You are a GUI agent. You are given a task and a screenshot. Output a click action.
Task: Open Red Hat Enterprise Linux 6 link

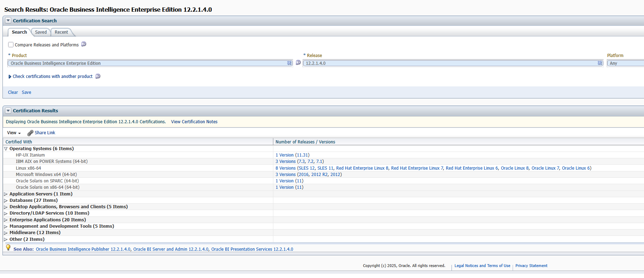[x=472, y=168]
